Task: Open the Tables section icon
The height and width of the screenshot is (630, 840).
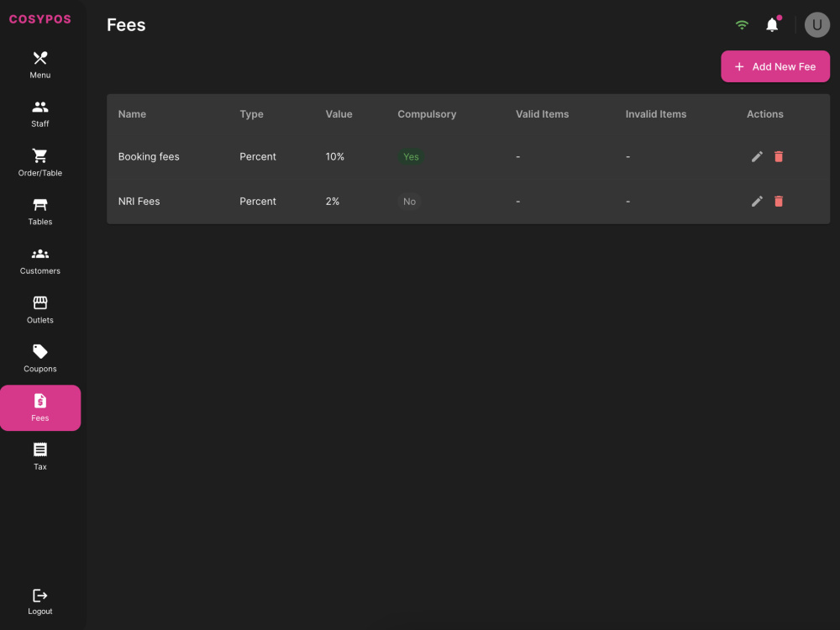Action: (x=40, y=205)
